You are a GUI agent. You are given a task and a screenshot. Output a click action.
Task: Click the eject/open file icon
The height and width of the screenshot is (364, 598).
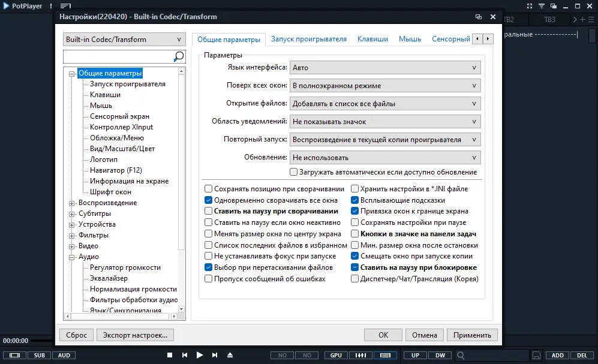[230, 355]
